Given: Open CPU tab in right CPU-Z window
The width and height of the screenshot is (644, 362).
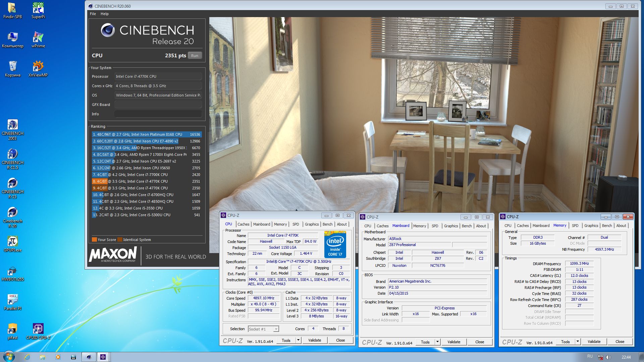Looking at the screenshot, I should (x=508, y=226).
